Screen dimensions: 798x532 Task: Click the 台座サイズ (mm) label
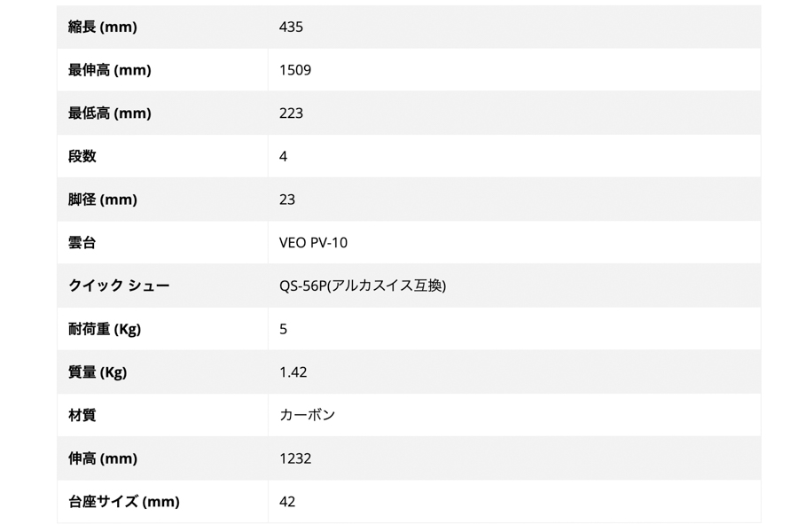coord(124,502)
